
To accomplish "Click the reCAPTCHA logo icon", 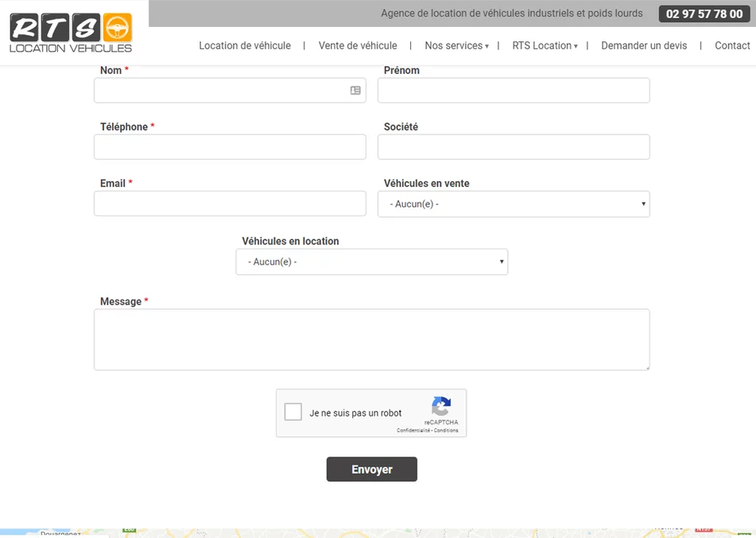I will (441, 406).
